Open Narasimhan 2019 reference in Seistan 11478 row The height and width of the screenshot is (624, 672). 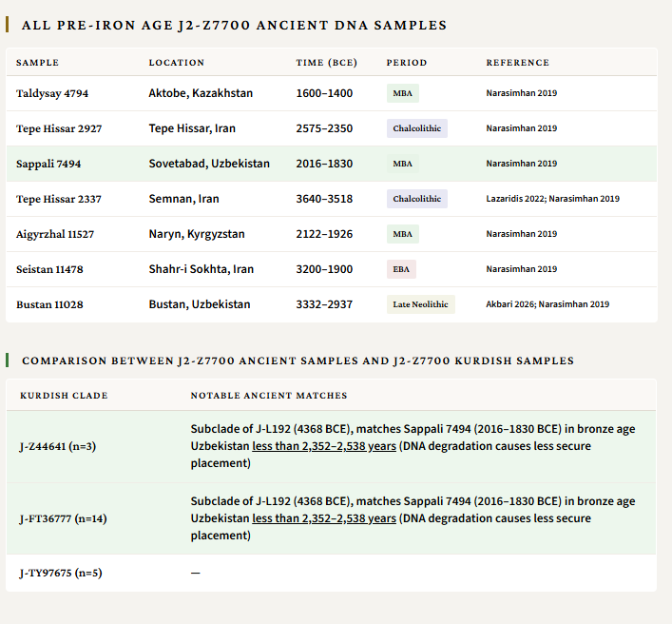tap(522, 269)
